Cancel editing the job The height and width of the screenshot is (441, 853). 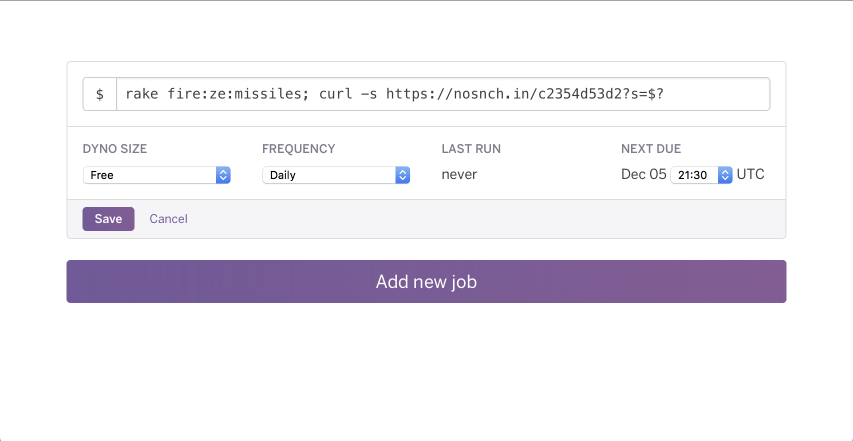click(x=169, y=219)
